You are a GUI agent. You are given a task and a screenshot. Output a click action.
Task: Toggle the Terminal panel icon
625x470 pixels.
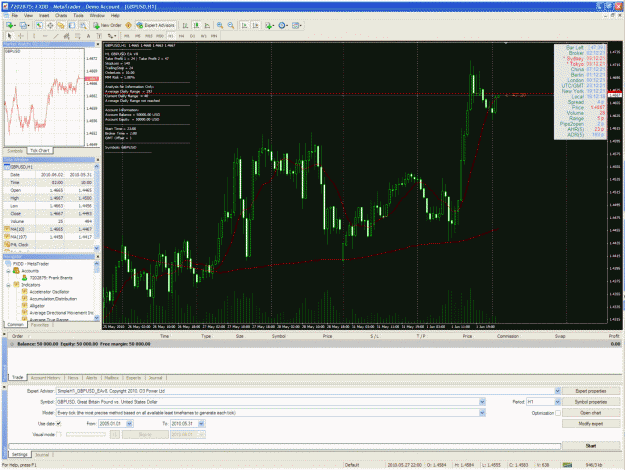tap(72, 26)
